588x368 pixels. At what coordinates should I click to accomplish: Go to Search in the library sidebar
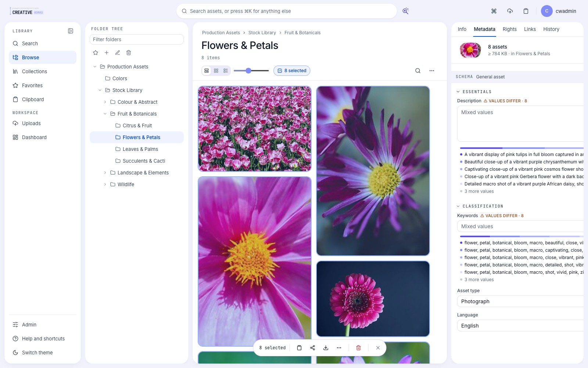(x=43, y=43)
